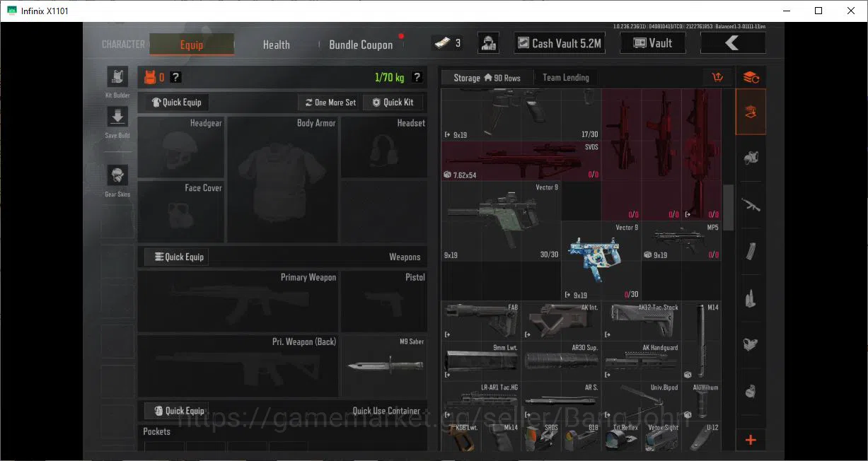The width and height of the screenshot is (868, 461).
Task: Click the gear Quick Equip button
Action: 177,103
